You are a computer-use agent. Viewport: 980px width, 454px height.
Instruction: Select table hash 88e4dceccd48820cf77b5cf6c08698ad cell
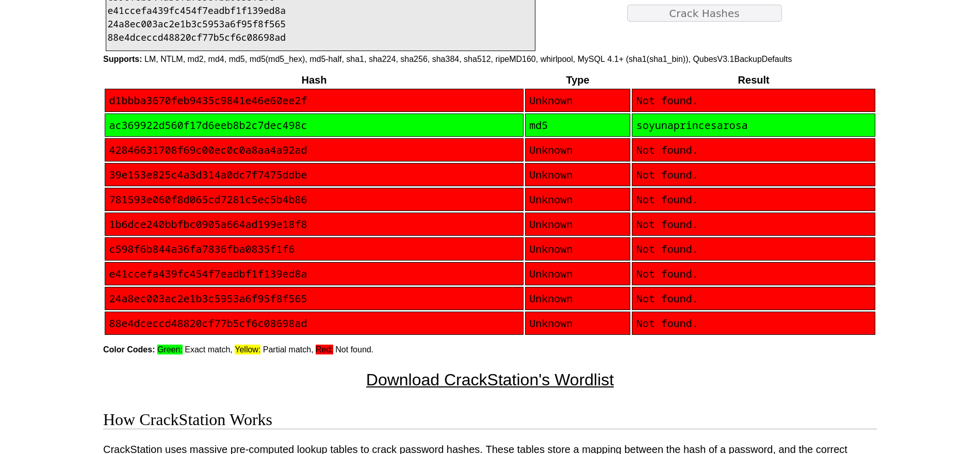point(314,323)
